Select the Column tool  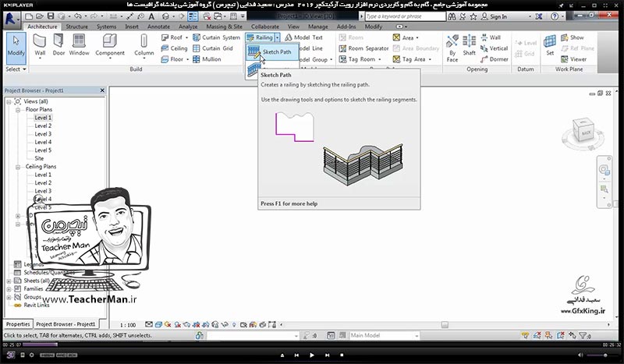point(144,45)
